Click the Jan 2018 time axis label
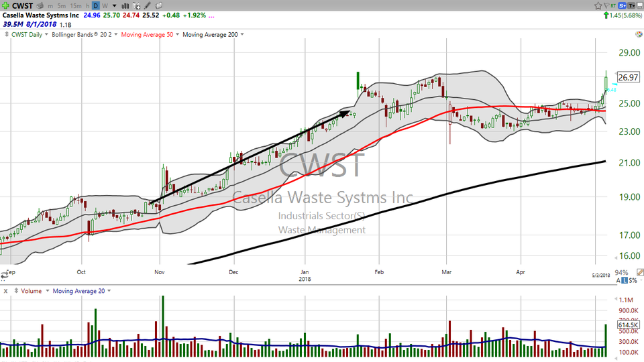The width and height of the screenshot is (644, 362). point(305,276)
